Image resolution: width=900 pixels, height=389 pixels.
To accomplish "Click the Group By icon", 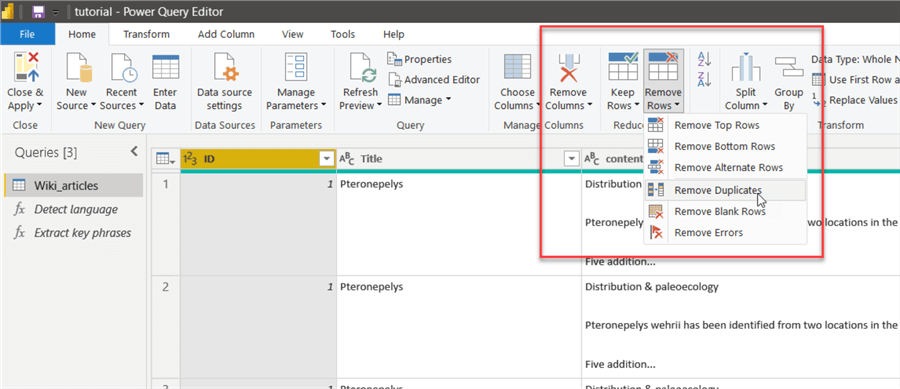I will point(789,67).
